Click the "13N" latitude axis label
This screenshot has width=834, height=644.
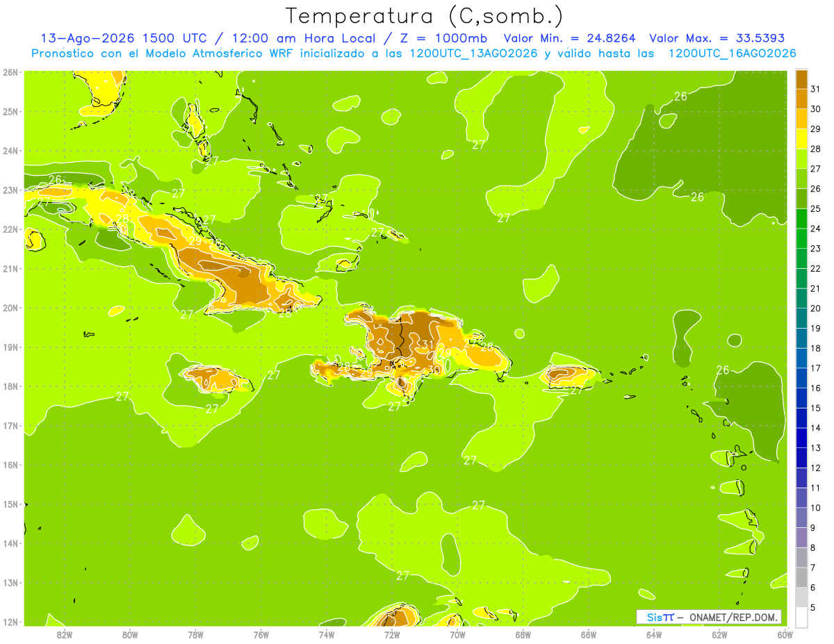tap(10, 582)
